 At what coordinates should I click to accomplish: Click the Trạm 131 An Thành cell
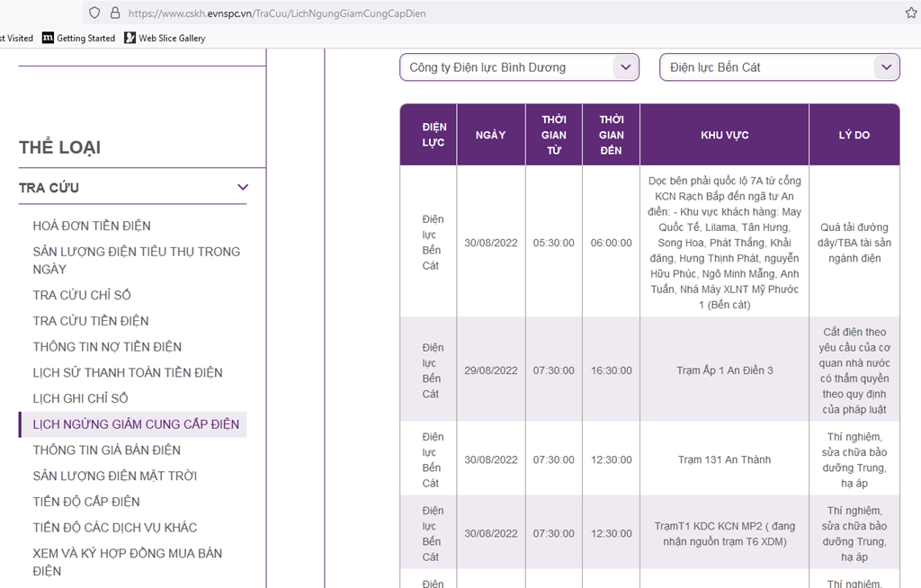724,460
